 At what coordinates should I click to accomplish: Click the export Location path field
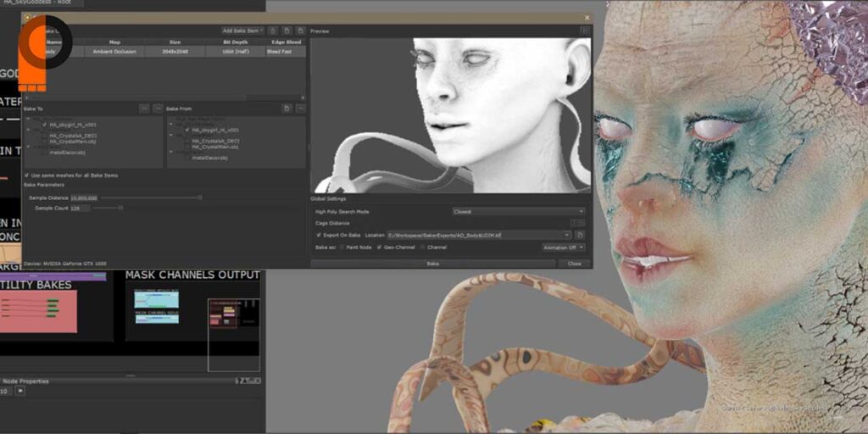475,236
